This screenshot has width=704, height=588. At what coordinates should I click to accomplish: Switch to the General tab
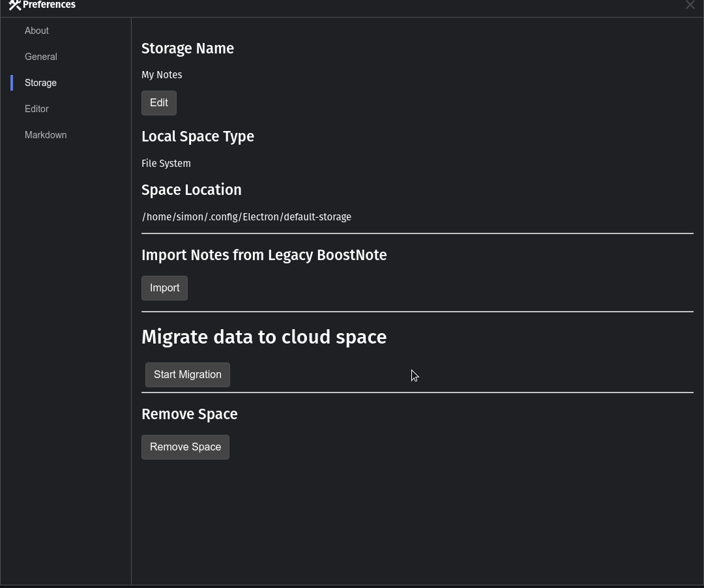tap(40, 57)
